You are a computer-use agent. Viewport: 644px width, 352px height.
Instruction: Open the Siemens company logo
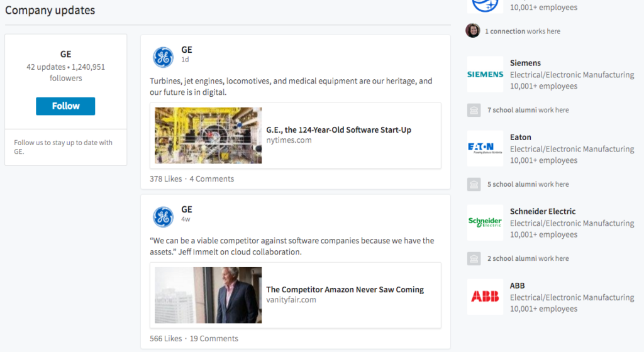(485, 74)
